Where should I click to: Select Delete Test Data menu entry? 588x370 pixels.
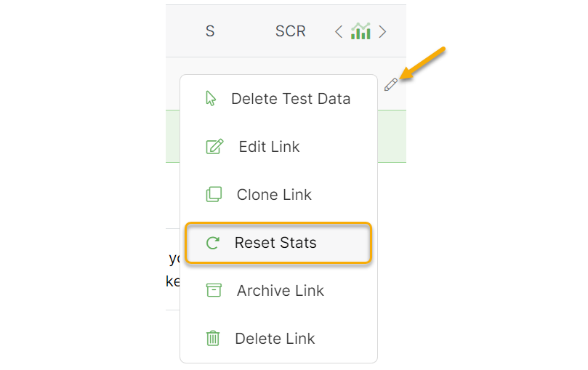tap(290, 99)
